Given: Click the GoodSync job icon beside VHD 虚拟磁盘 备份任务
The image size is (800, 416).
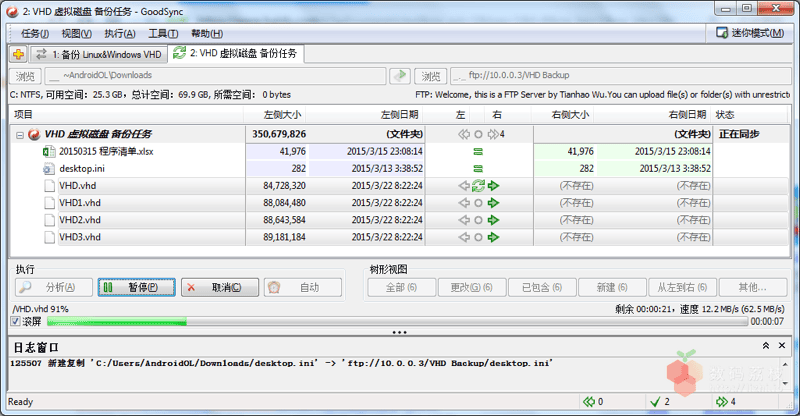Looking at the screenshot, I should pos(34,134).
